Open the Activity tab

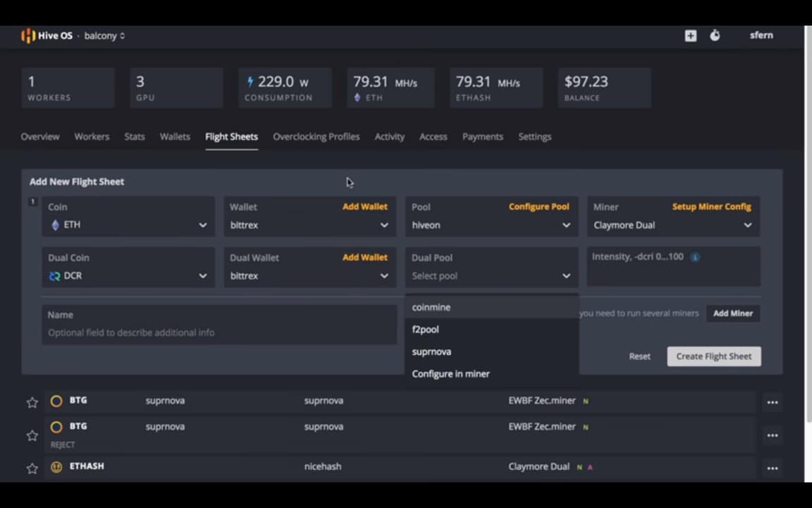click(x=389, y=137)
